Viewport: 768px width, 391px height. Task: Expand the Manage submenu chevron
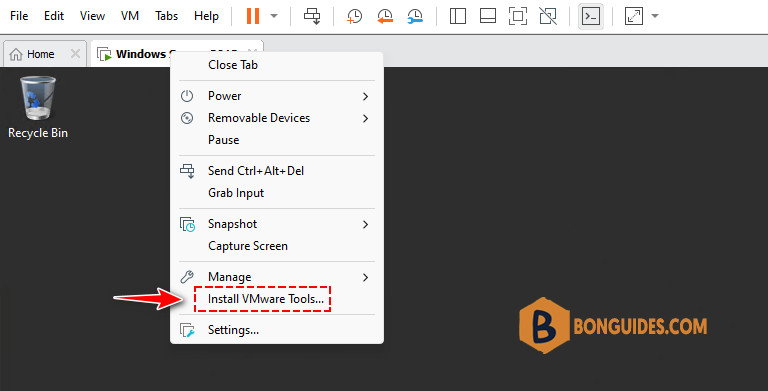365,277
